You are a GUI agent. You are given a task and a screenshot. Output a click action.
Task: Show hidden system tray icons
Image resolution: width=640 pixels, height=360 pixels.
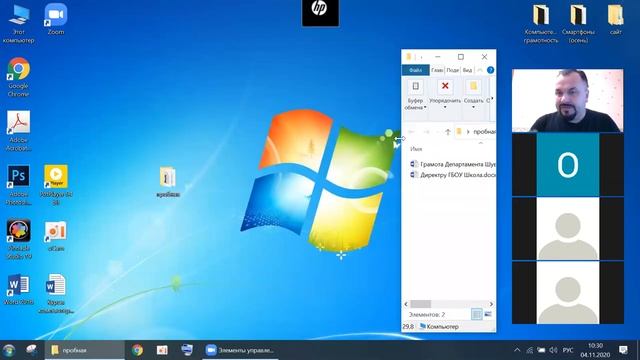(517, 350)
